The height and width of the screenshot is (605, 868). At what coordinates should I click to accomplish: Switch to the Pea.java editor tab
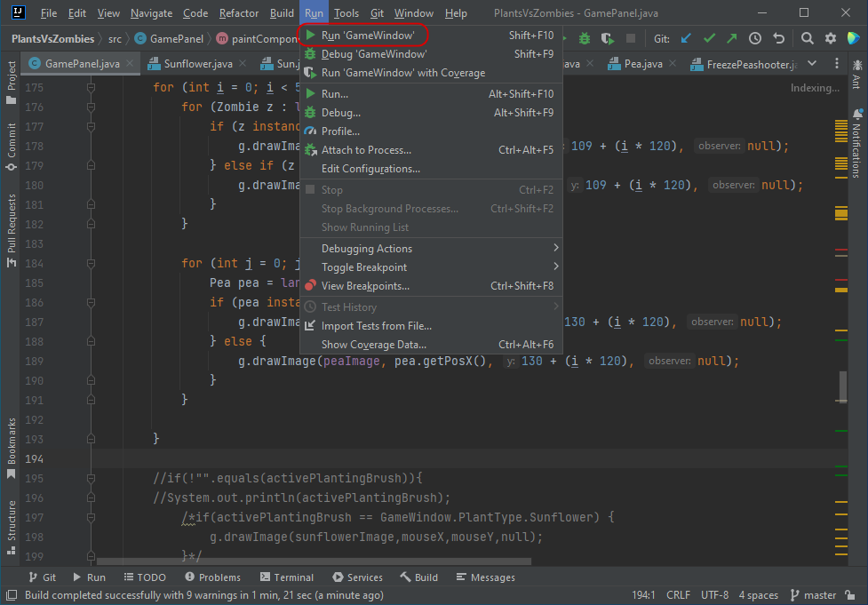642,64
